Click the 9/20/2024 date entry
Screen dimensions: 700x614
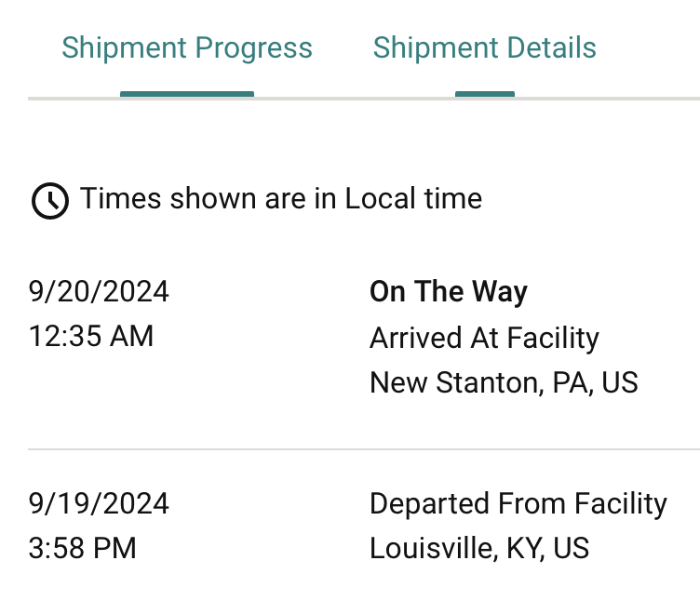pos(99,291)
